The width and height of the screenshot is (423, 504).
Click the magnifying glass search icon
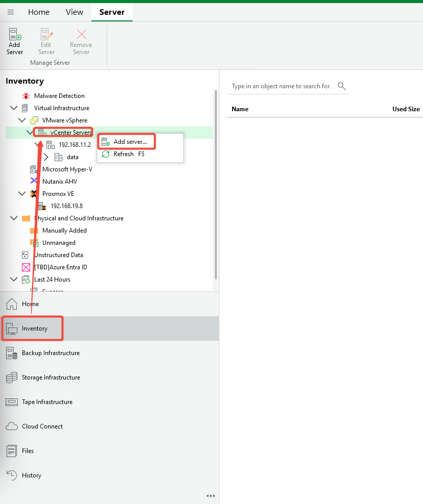click(342, 86)
